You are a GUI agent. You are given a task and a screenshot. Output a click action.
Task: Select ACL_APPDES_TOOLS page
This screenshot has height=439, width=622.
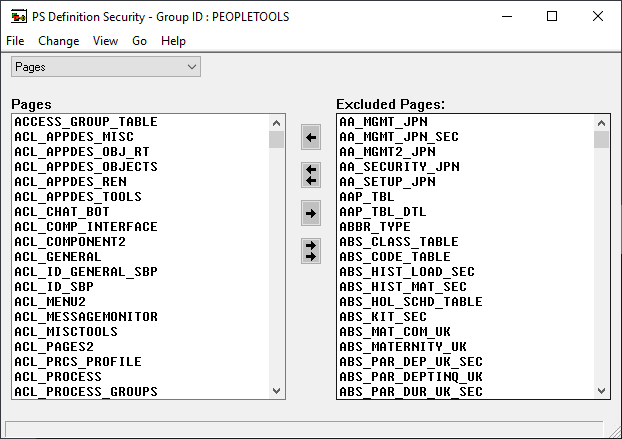(x=141, y=197)
